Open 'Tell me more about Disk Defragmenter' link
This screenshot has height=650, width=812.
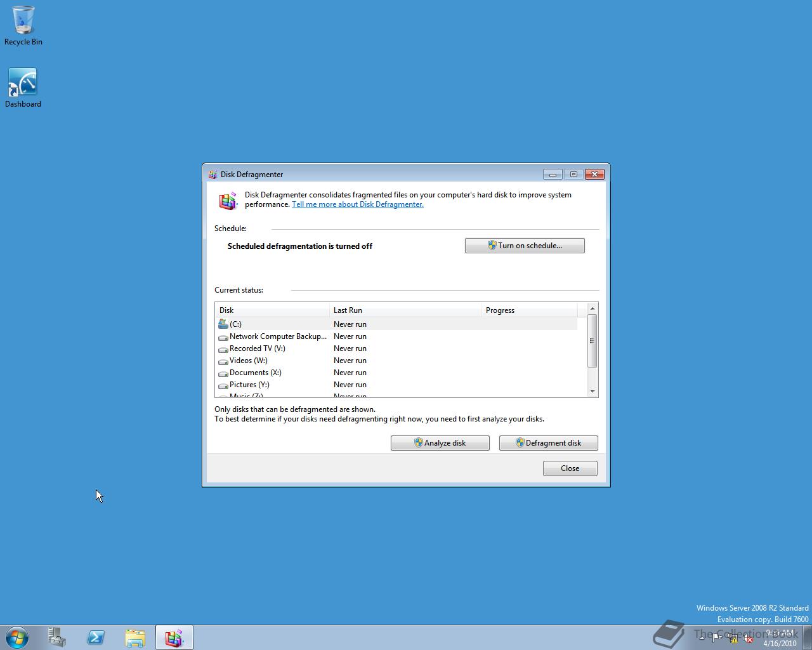tap(358, 204)
